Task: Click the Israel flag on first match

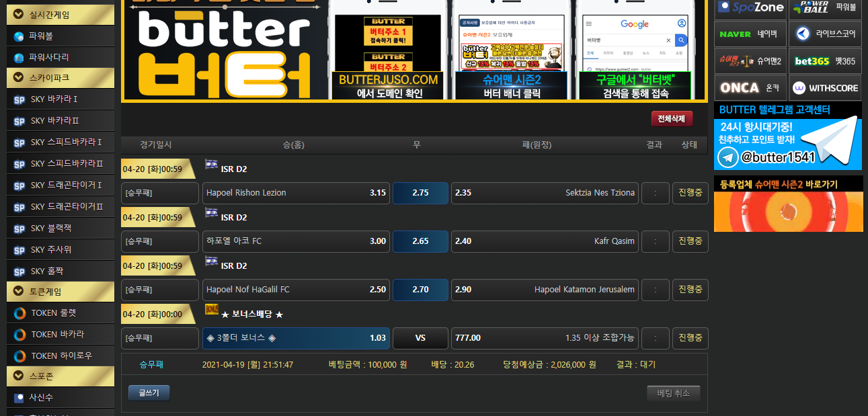Action: click(x=211, y=165)
